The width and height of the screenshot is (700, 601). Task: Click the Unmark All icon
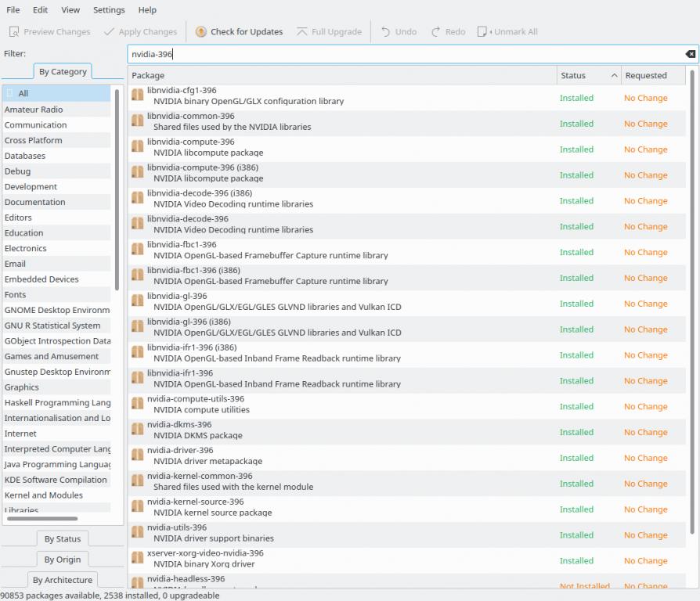[483, 32]
